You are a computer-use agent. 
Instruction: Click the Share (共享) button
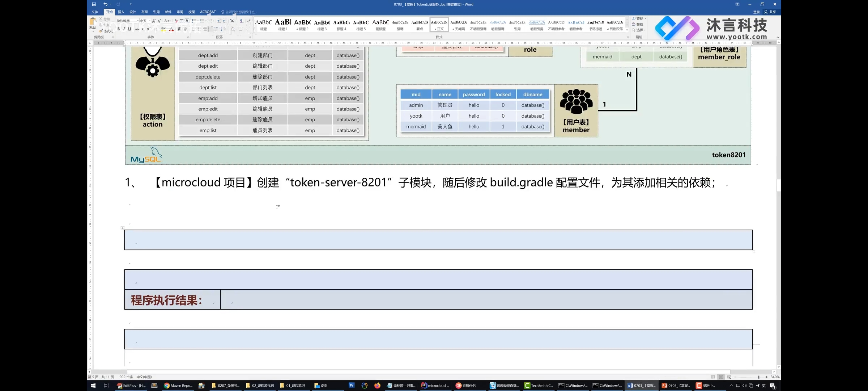[x=770, y=12]
